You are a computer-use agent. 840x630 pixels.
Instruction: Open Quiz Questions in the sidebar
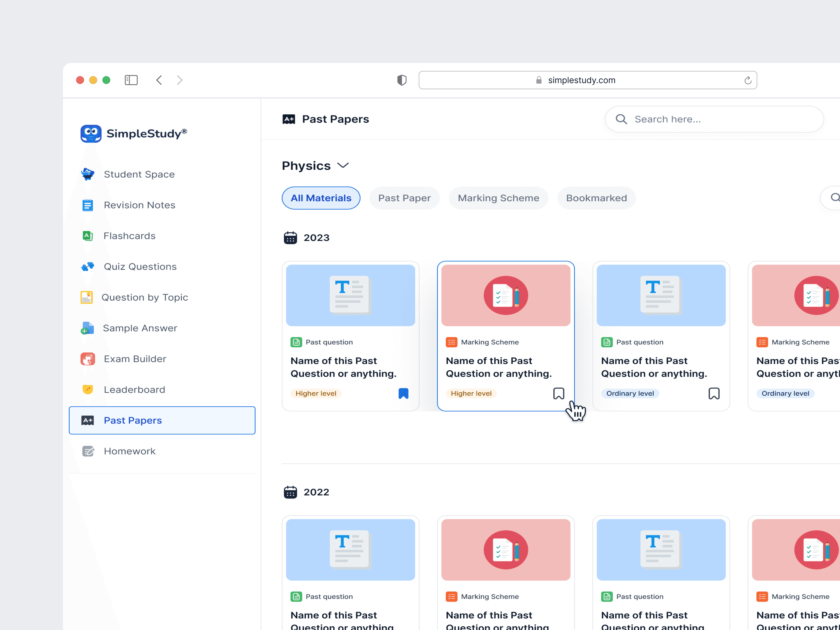coord(140,267)
